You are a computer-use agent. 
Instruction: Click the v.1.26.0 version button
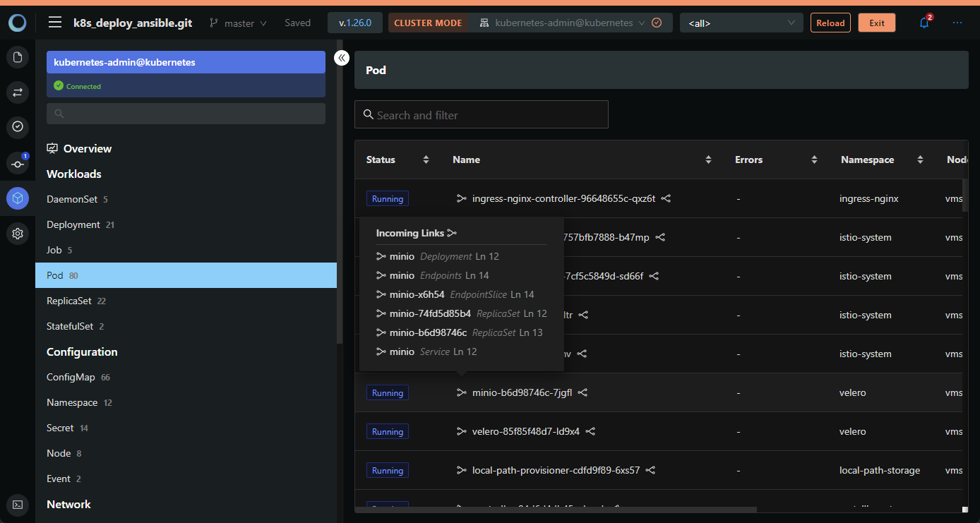coord(354,23)
